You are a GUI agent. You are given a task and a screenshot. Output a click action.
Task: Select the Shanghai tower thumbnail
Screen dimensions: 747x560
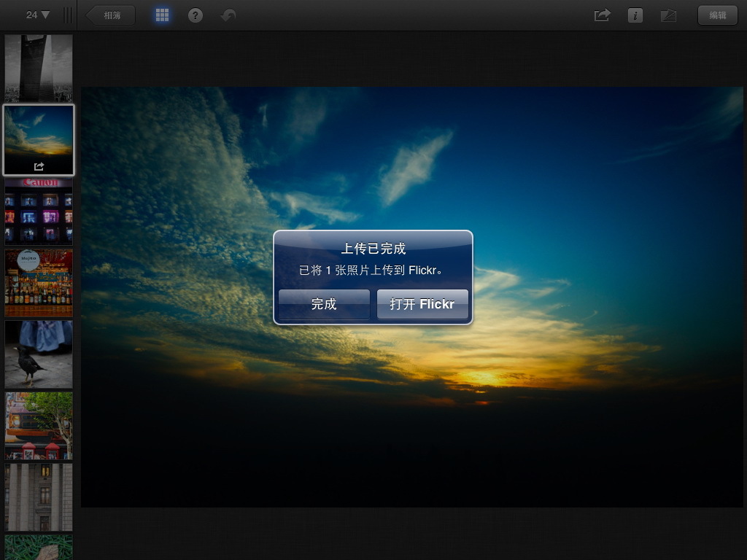coord(38,68)
